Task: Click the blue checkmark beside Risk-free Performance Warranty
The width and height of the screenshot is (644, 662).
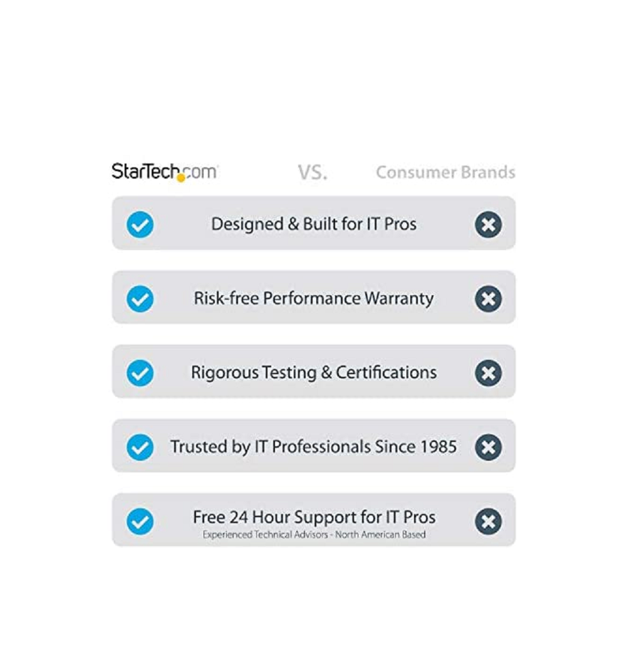Action: click(140, 298)
